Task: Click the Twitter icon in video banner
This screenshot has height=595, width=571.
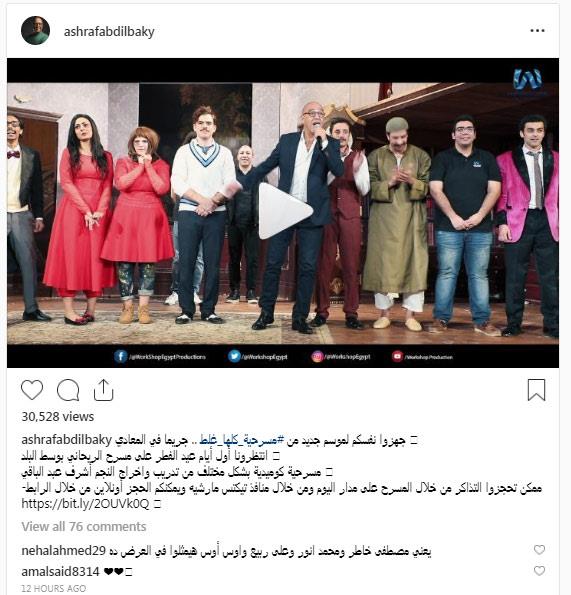Action: click(x=234, y=356)
